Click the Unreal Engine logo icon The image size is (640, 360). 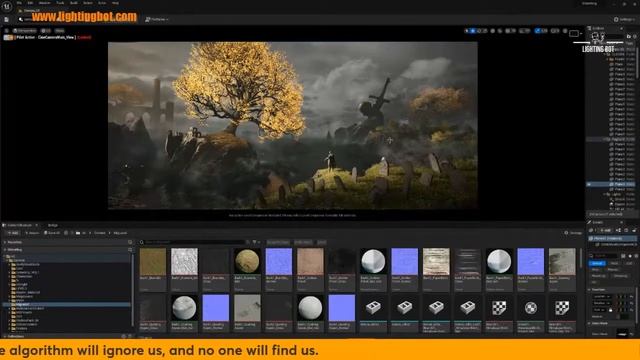(7, 6)
